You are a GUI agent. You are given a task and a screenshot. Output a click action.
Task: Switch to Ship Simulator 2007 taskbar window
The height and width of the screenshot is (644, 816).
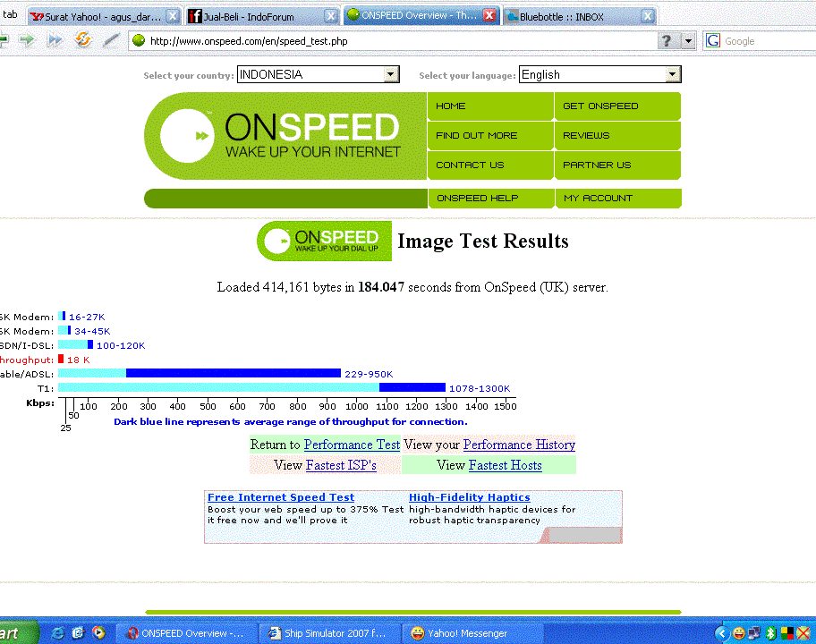tap(329, 633)
